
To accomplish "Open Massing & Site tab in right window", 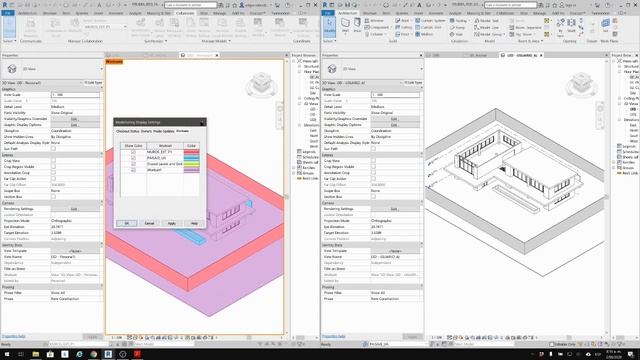I will pos(479,13).
